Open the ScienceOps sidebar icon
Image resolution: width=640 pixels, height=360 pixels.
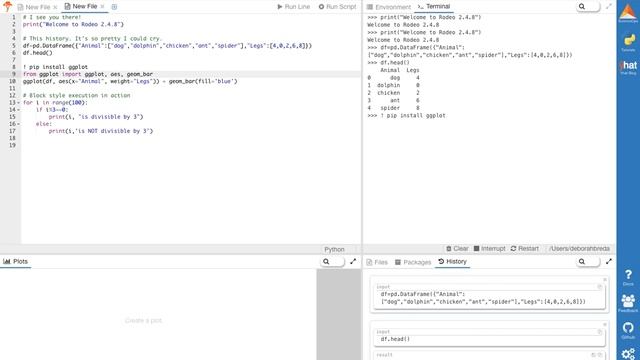point(628,13)
